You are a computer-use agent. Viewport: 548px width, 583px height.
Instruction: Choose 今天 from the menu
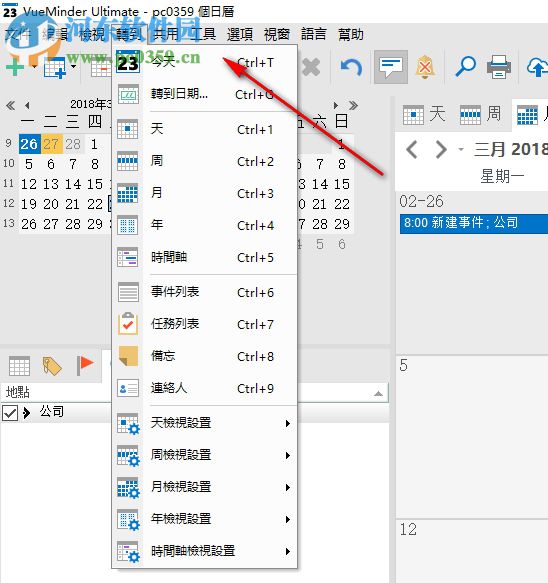click(205, 62)
